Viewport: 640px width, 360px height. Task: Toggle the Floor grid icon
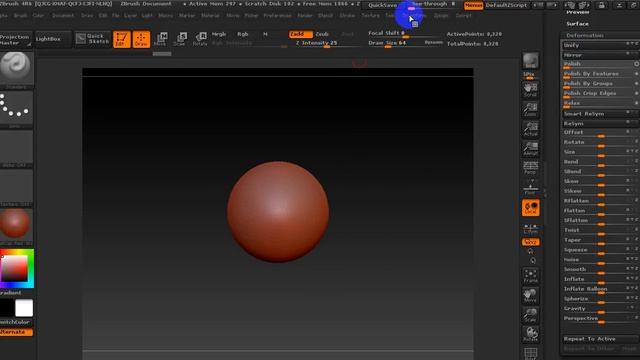click(531, 188)
